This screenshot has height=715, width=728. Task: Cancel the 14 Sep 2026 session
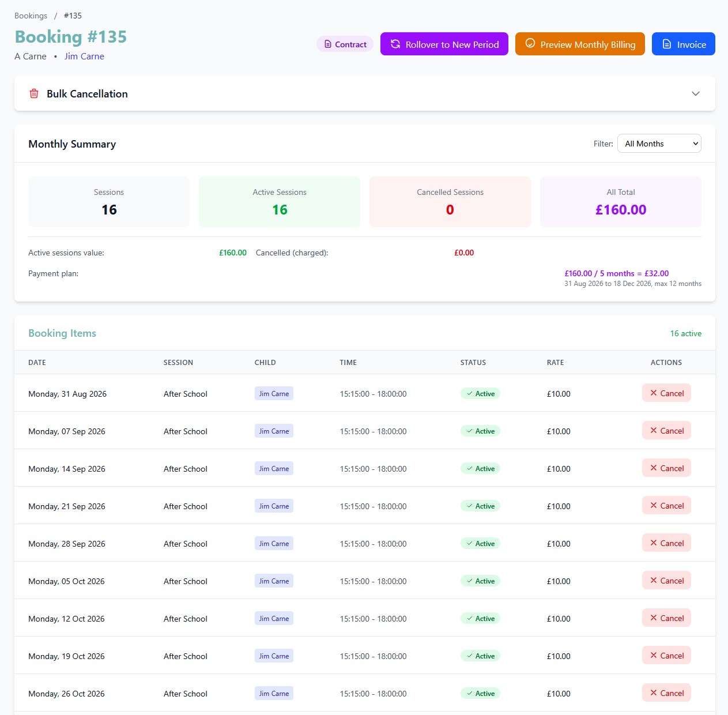click(x=666, y=468)
